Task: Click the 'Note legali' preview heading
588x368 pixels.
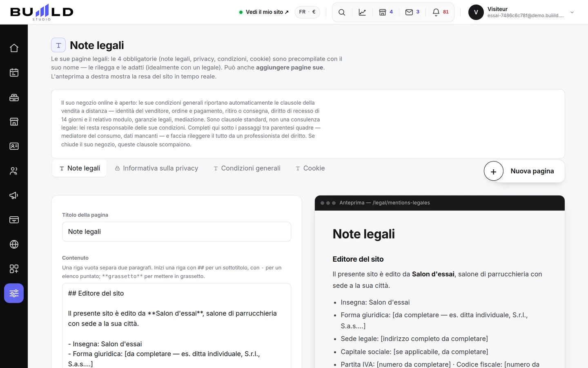Action: point(364,234)
